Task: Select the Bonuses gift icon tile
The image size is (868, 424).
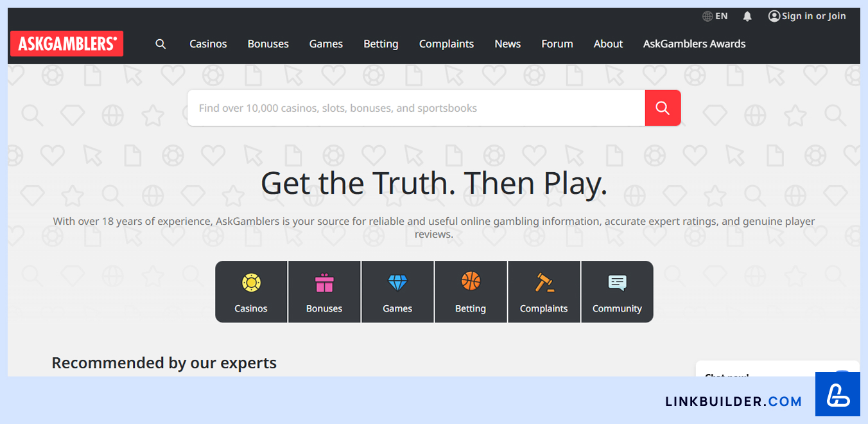Action: coord(324,292)
